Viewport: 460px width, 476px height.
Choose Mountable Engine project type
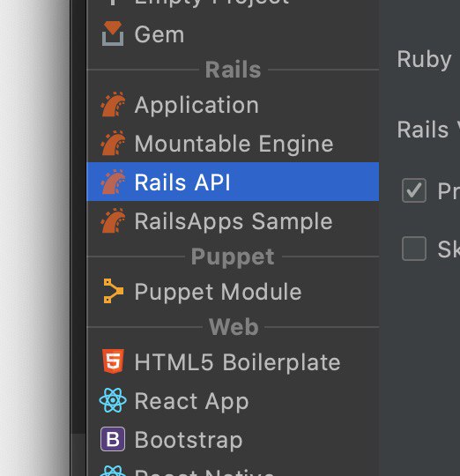tap(233, 144)
